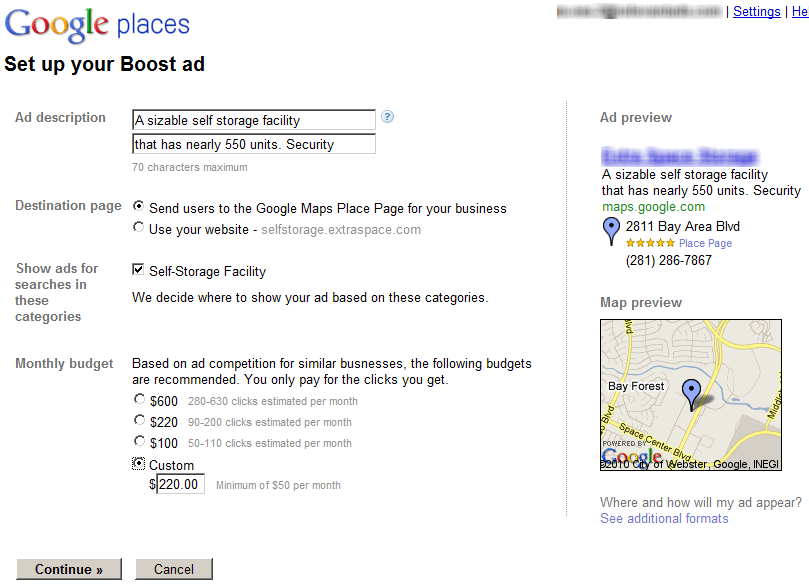Select the $600 monthly budget
809x586 pixels.
pos(139,399)
